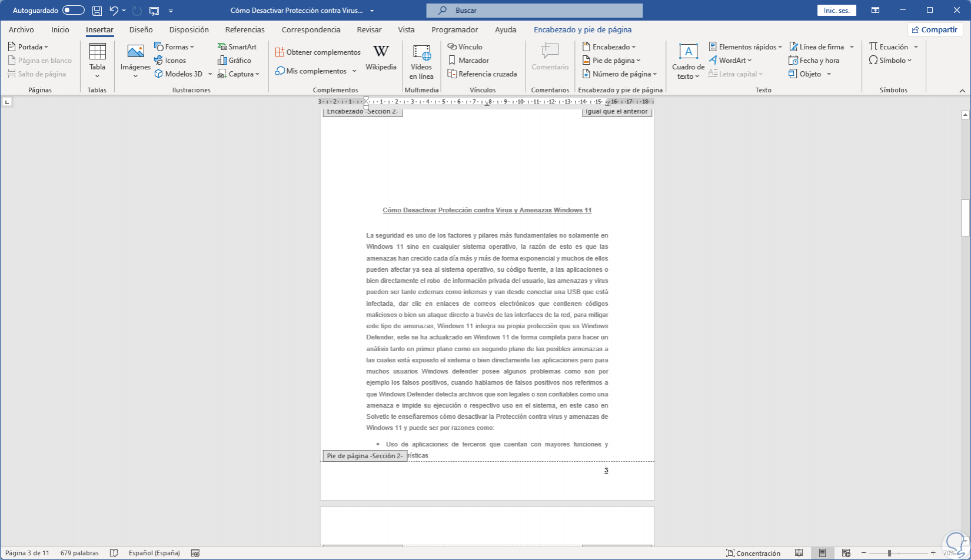971x560 pixels.
Task: Open the Wikipedia add-in
Action: (x=381, y=58)
